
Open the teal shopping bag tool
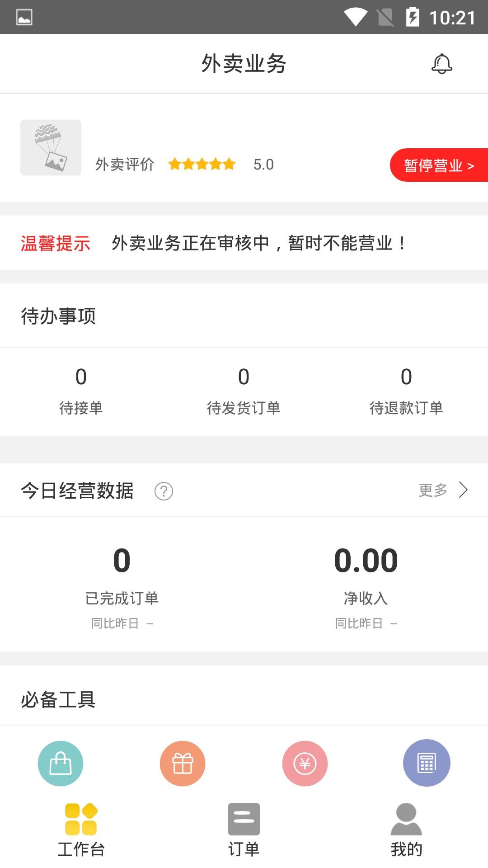[x=61, y=764]
